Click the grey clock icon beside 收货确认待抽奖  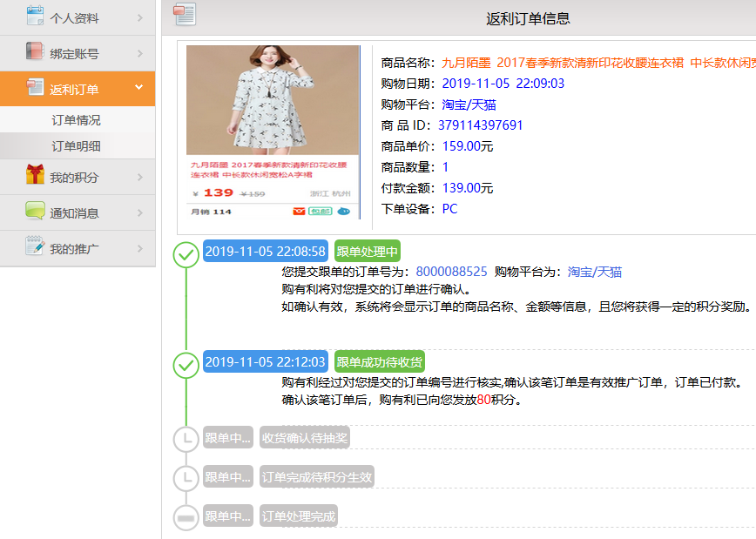click(186, 440)
